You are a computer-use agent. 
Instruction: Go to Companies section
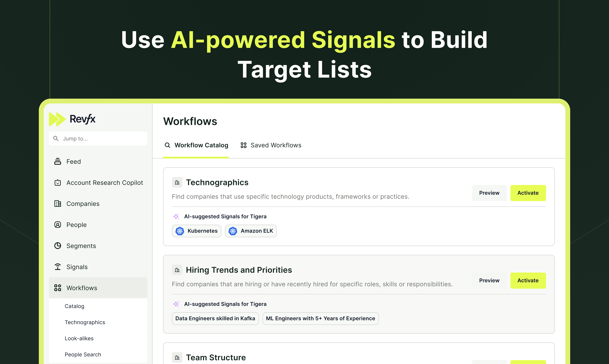point(98,204)
